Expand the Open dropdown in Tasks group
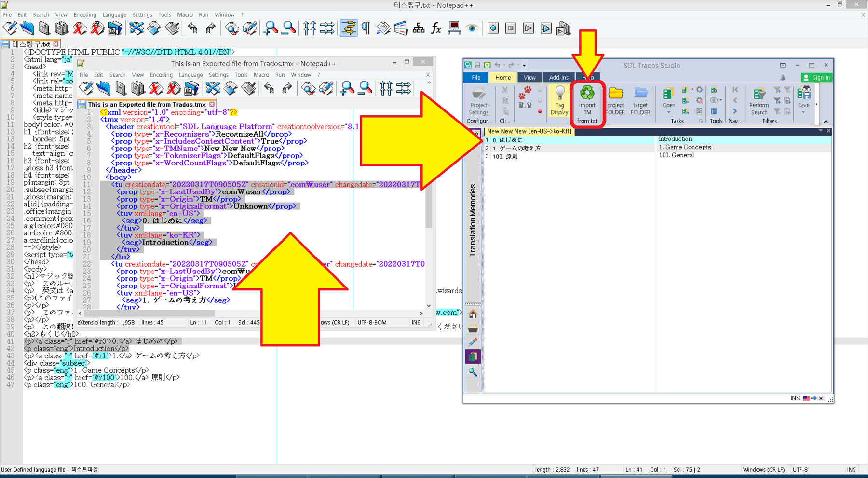The height and width of the screenshot is (478, 868). (668, 112)
